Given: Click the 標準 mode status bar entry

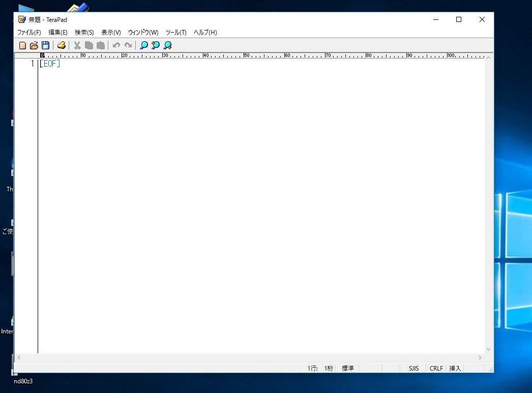Looking at the screenshot, I should [x=348, y=368].
